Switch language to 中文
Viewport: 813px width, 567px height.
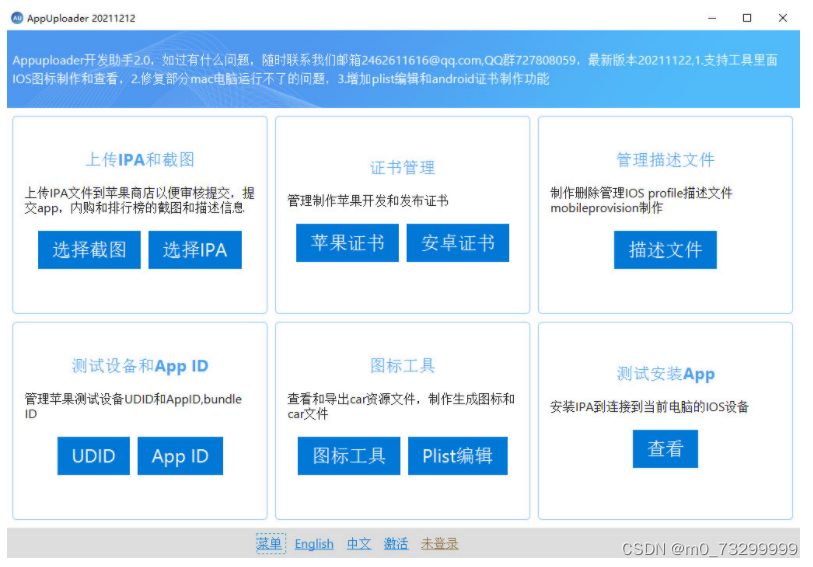359,544
